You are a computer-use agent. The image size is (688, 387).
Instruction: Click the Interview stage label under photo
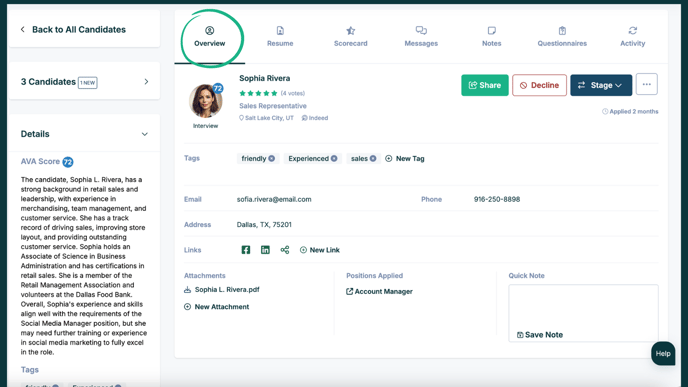point(205,126)
